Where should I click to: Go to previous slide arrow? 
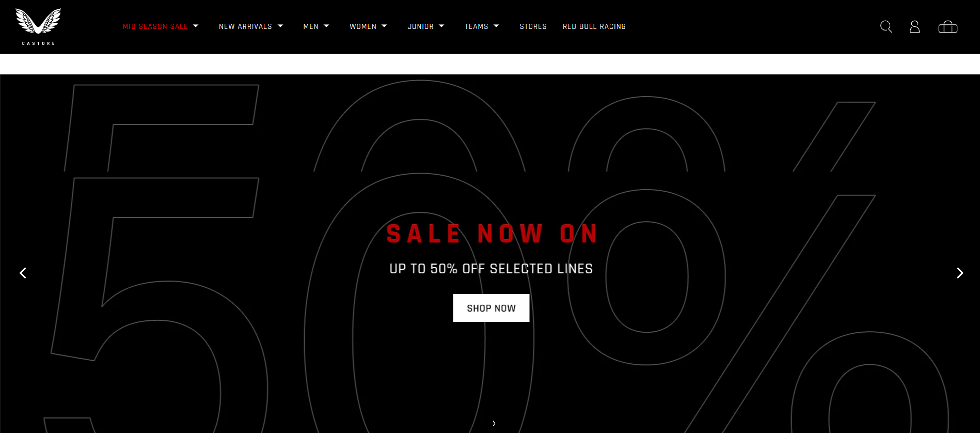pos(23,273)
